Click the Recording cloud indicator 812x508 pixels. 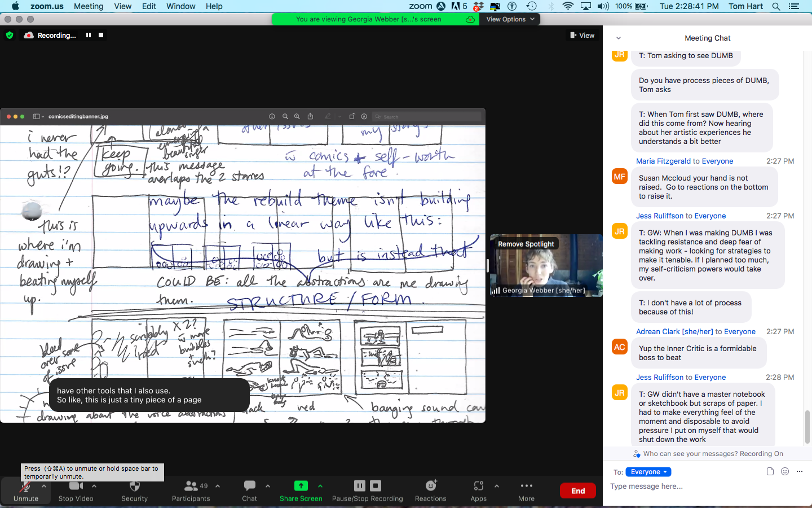coord(50,35)
